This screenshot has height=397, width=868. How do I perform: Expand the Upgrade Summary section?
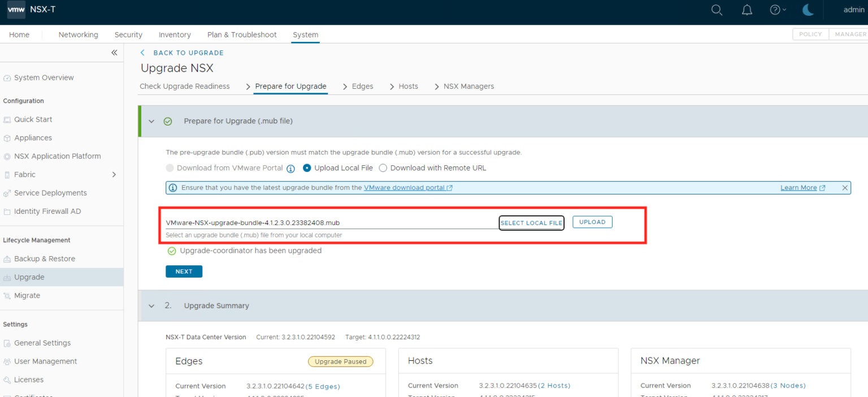coord(151,305)
